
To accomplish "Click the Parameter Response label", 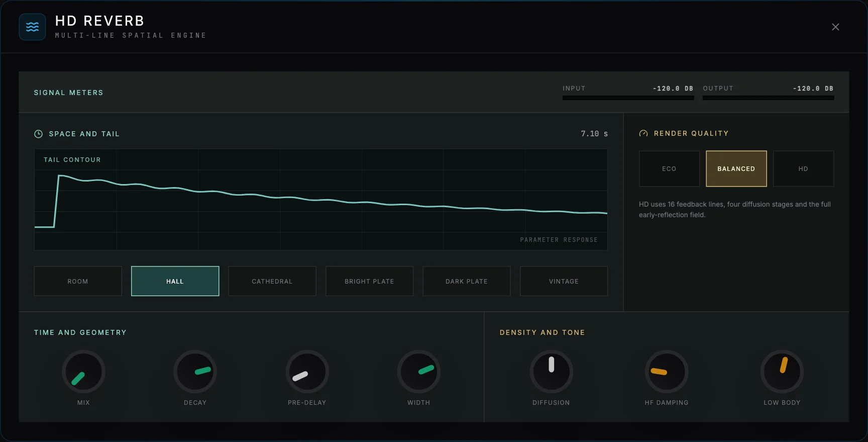I will tap(559, 240).
